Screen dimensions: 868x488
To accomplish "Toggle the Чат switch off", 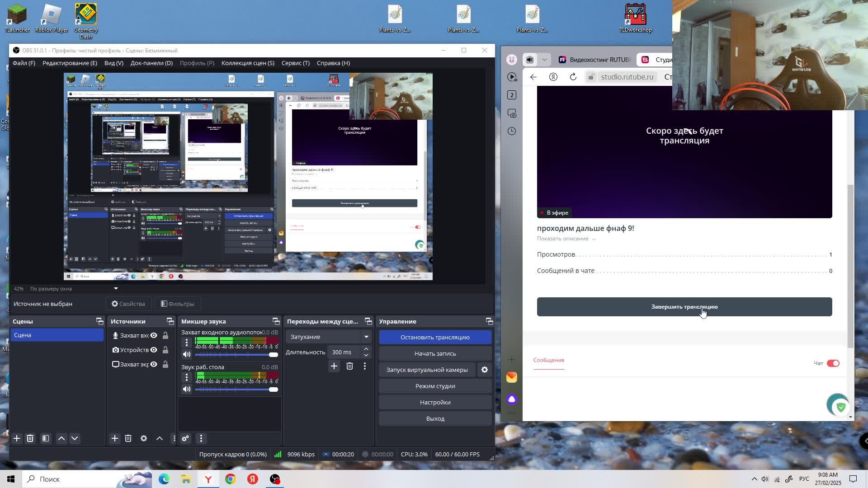I will (833, 363).
